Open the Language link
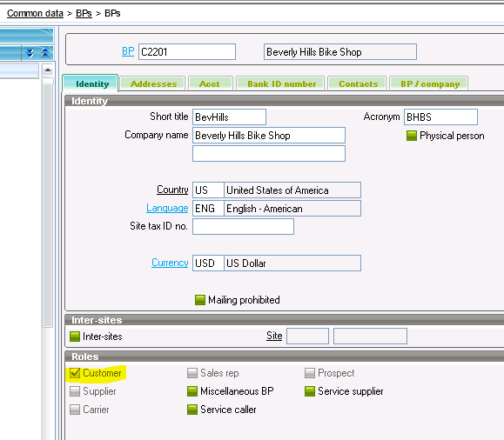Viewport: 504px width, 440px height. click(167, 208)
